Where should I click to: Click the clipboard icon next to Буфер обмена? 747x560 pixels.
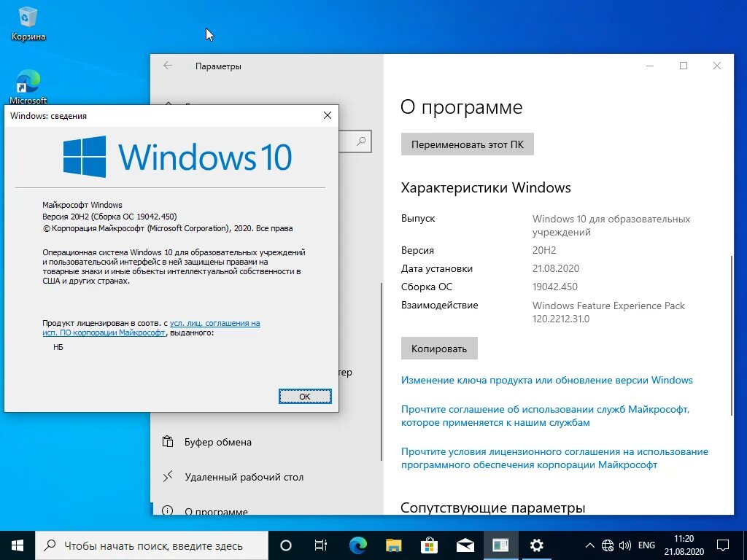click(x=168, y=441)
